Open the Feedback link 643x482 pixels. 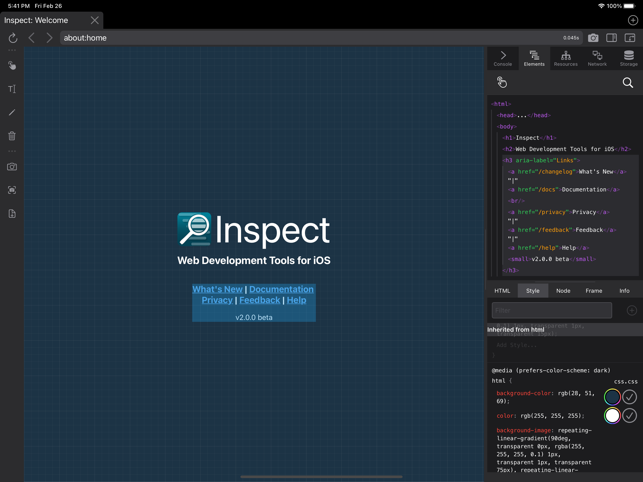tap(260, 300)
